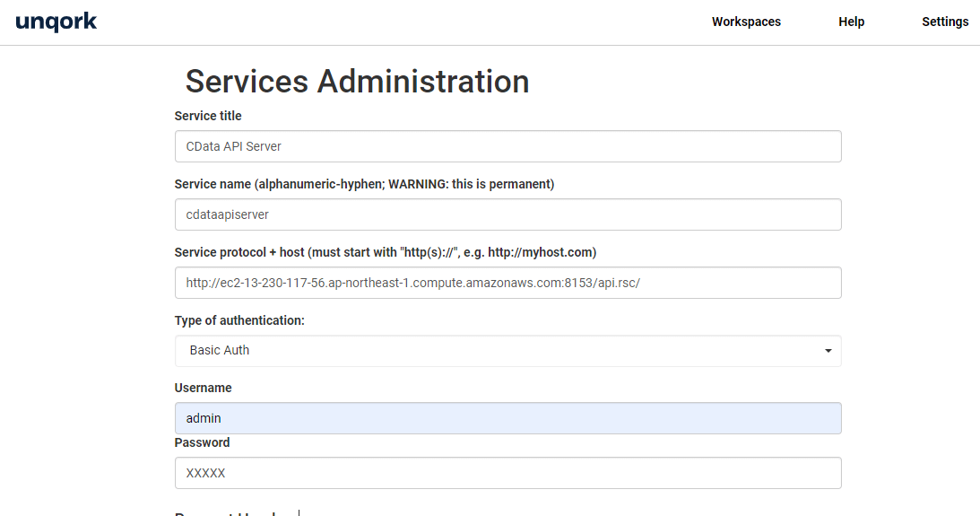Open the Help menu
The height and width of the screenshot is (516, 980).
click(x=851, y=22)
